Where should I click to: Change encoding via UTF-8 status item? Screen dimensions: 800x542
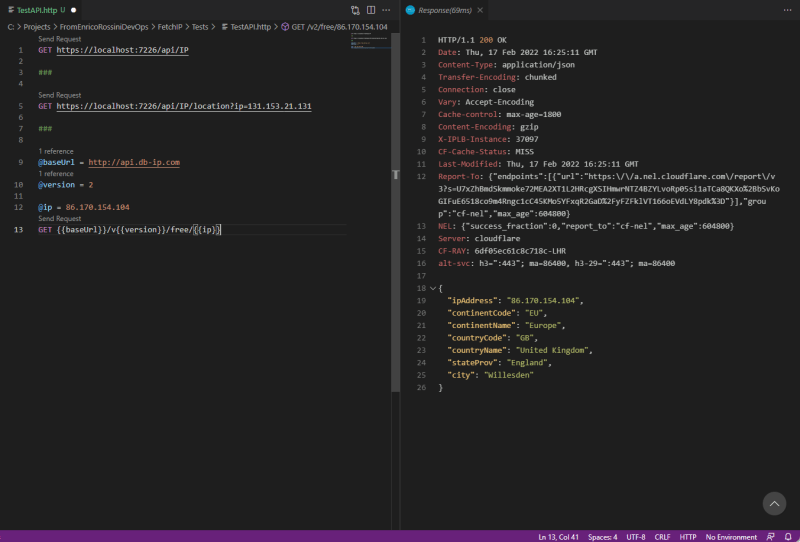(636, 537)
